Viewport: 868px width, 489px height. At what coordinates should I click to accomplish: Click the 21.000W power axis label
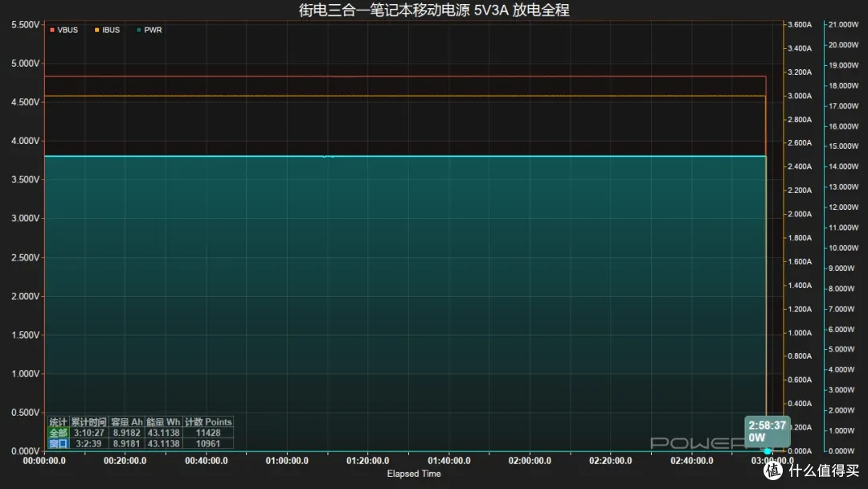point(843,25)
